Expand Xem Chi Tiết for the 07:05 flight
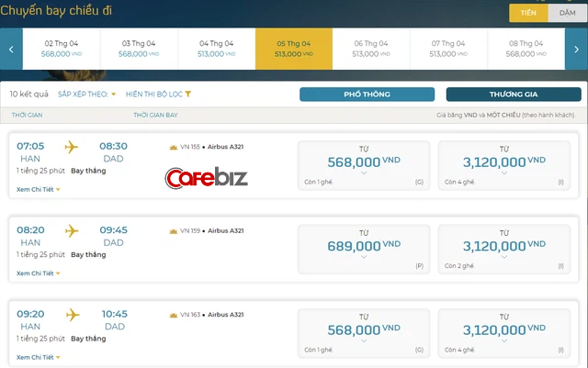588x368 pixels. [x=38, y=189]
